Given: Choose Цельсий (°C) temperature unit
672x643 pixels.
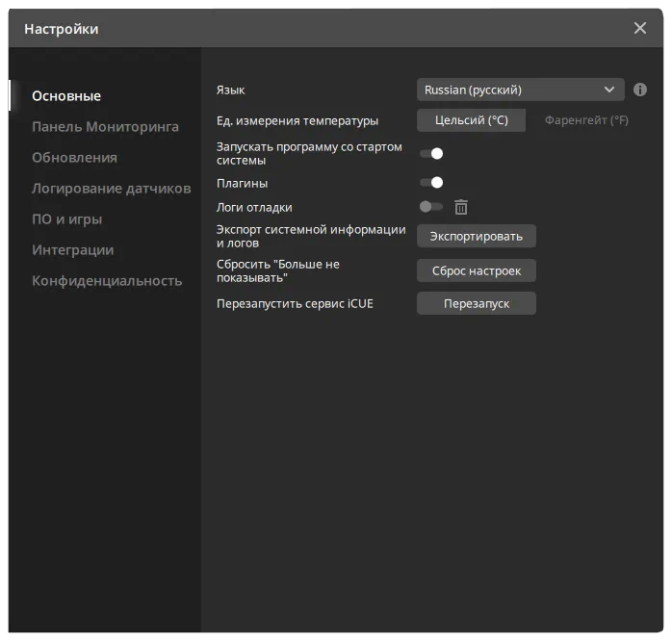Looking at the screenshot, I should pyautogui.click(x=471, y=120).
